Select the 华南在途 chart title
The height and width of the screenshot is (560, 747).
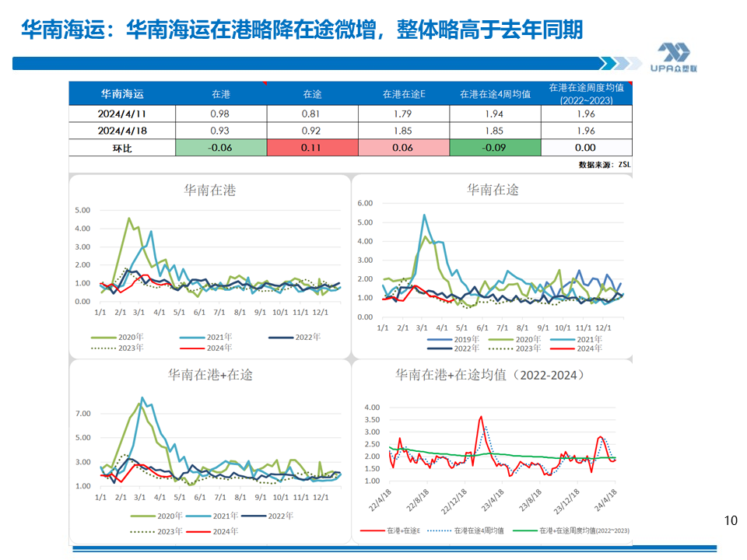pyautogui.click(x=493, y=190)
